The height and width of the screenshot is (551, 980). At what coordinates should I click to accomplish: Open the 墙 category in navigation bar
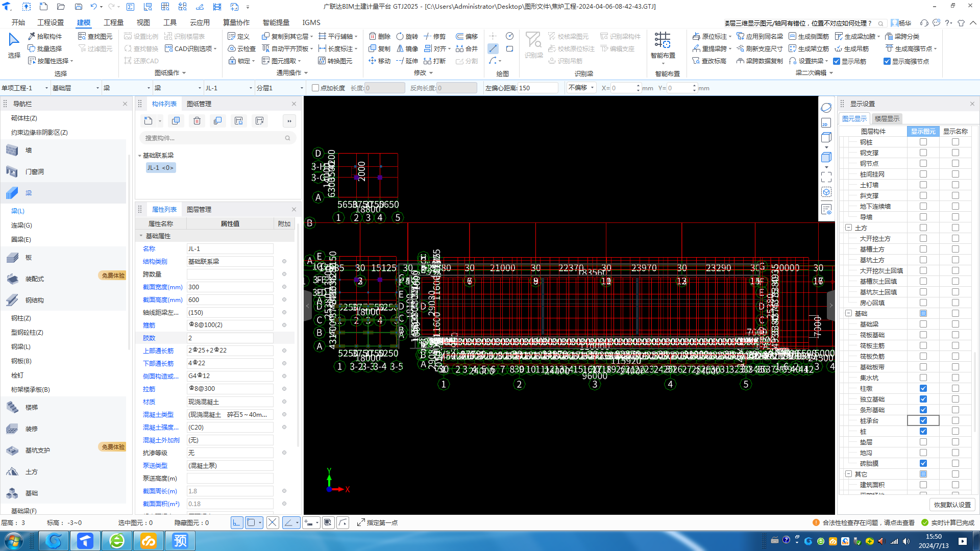click(x=64, y=150)
